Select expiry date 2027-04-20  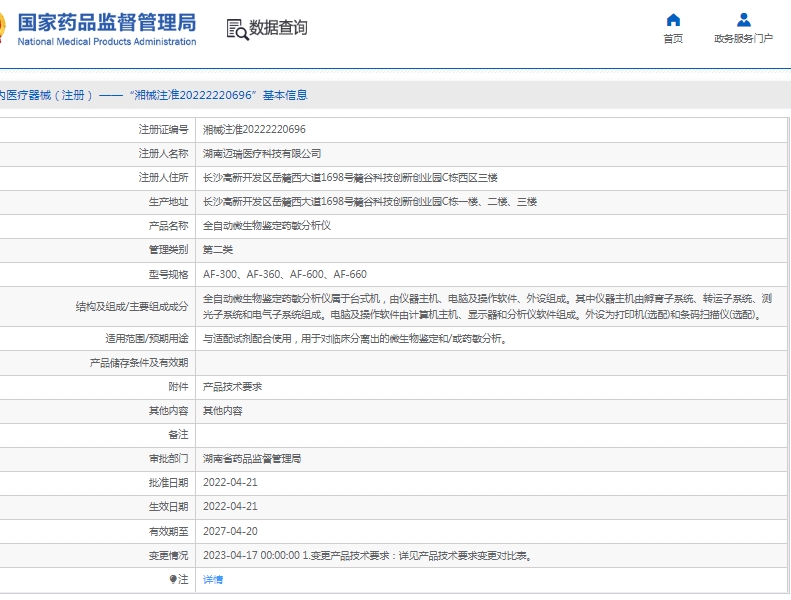click(230, 531)
